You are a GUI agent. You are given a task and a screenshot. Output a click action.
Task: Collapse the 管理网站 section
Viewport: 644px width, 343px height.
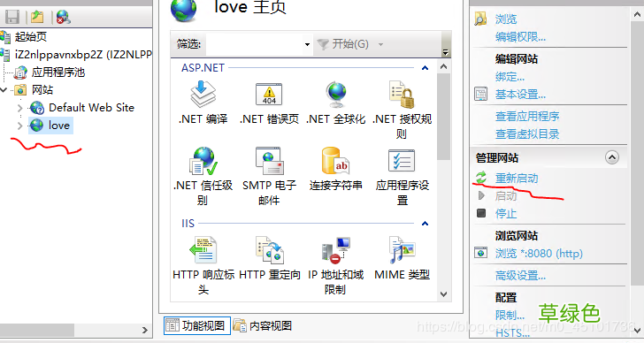(612, 157)
